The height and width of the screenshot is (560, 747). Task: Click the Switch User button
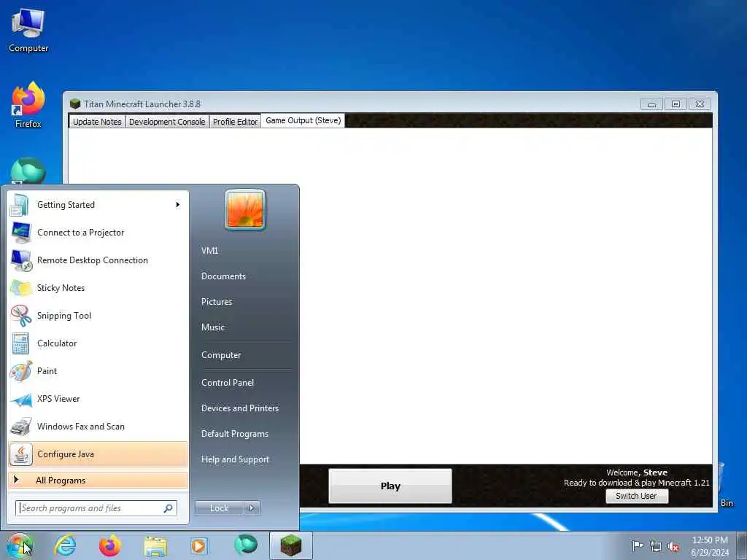point(636,496)
